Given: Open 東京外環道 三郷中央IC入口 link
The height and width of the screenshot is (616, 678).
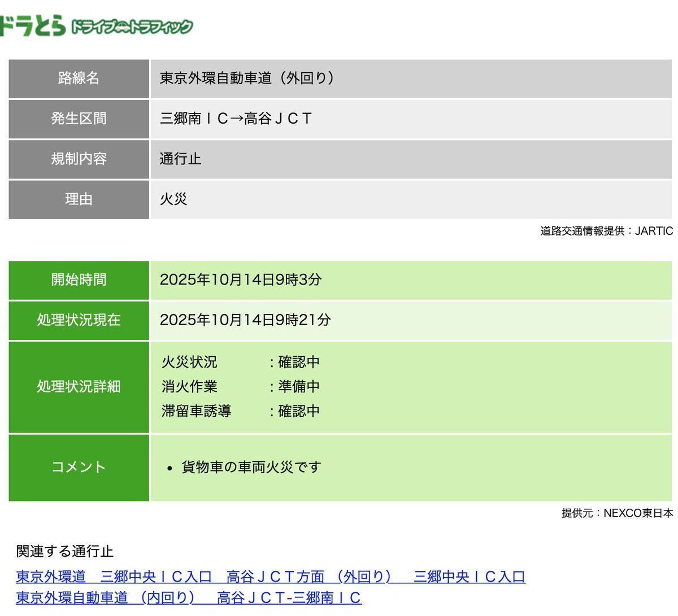Looking at the screenshot, I should 271,576.
